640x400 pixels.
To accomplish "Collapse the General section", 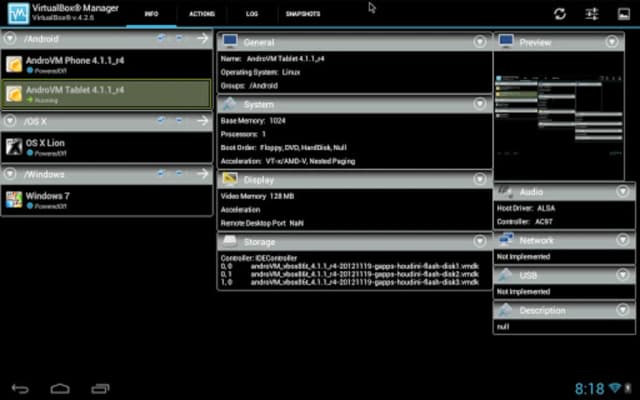I will coord(480,42).
